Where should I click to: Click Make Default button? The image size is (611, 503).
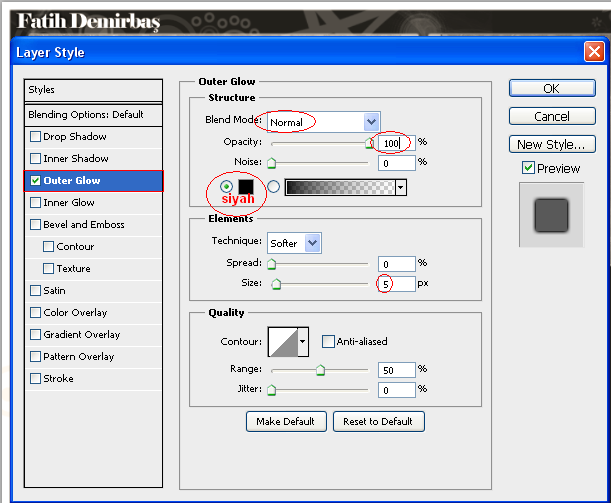[286, 422]
